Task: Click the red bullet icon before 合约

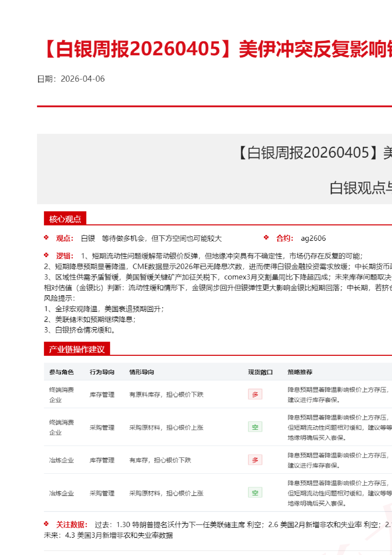Action: click(266, 238)
